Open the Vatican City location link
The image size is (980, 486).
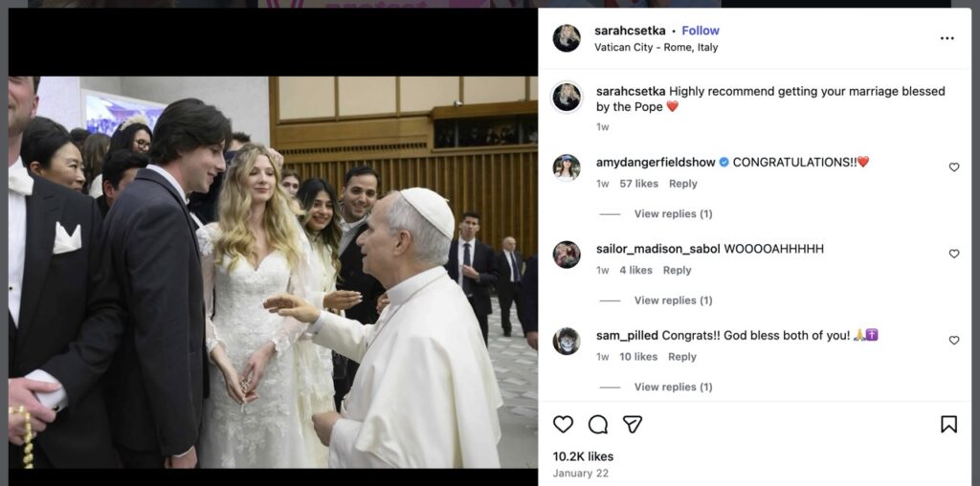click(x=656, y=47)
